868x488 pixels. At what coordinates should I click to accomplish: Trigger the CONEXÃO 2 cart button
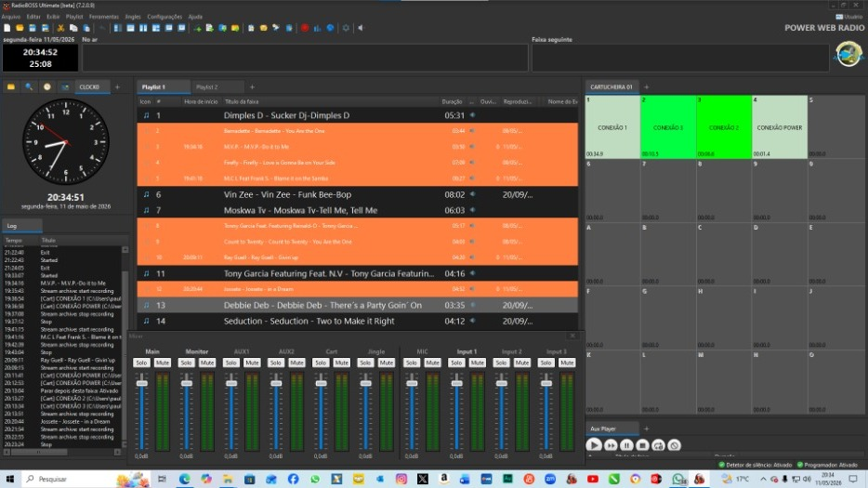724,126
